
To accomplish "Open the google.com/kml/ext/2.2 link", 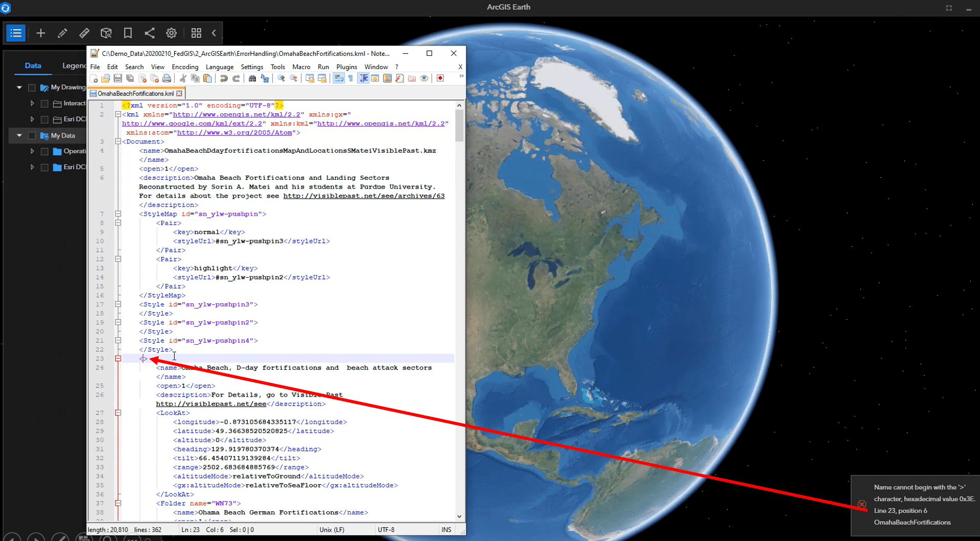I will point(192,123).
